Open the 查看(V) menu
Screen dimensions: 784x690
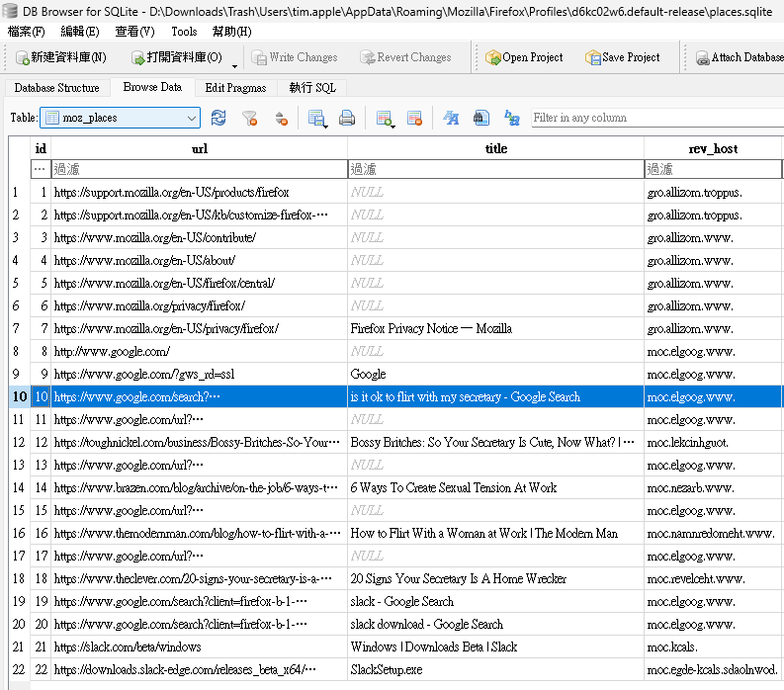[135, 32]
